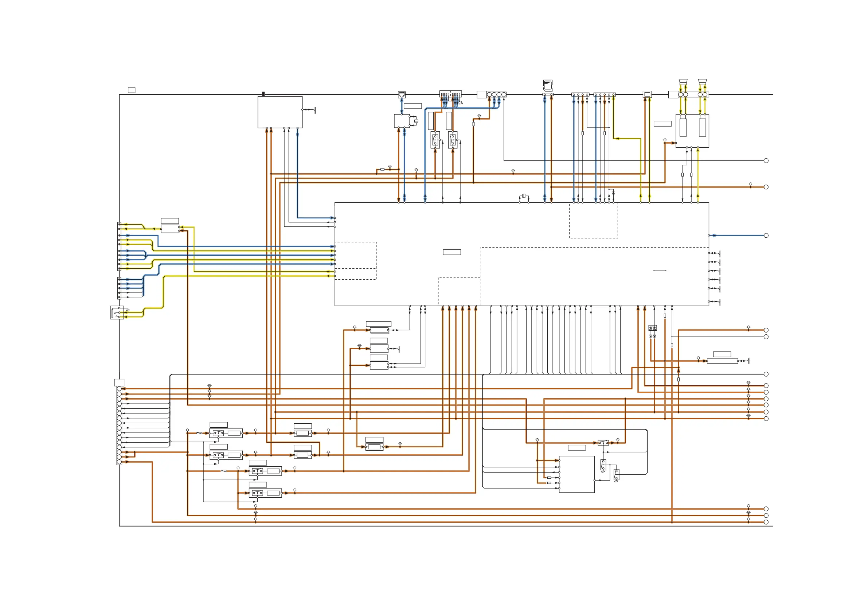868x614 pixels.
Task: Click the crystal oscillator on central block's top edge
Action: tap(524, 195)
